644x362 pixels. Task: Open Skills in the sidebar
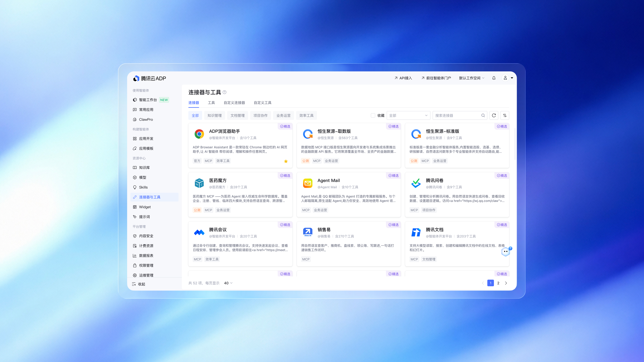154,187
